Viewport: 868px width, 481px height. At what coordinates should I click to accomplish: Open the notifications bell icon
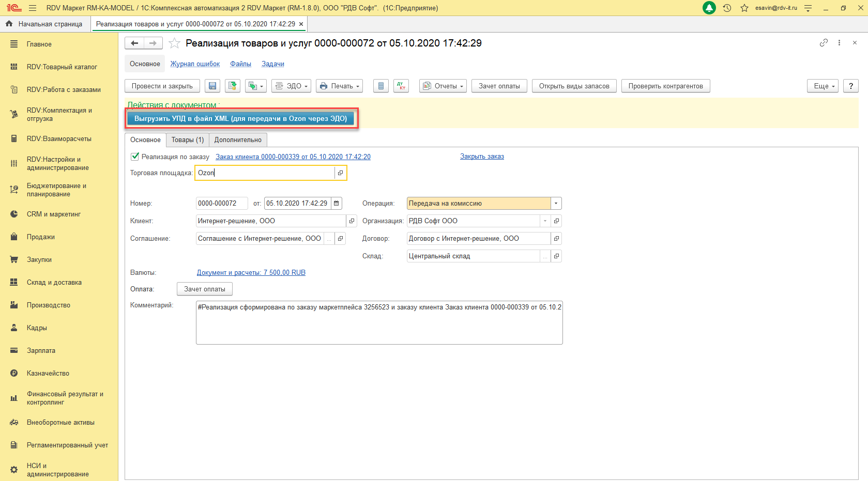[709, 8]
